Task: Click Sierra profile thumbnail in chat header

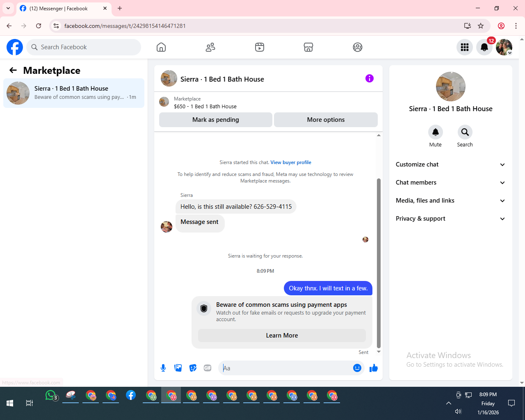Action: tap(169, 78)
